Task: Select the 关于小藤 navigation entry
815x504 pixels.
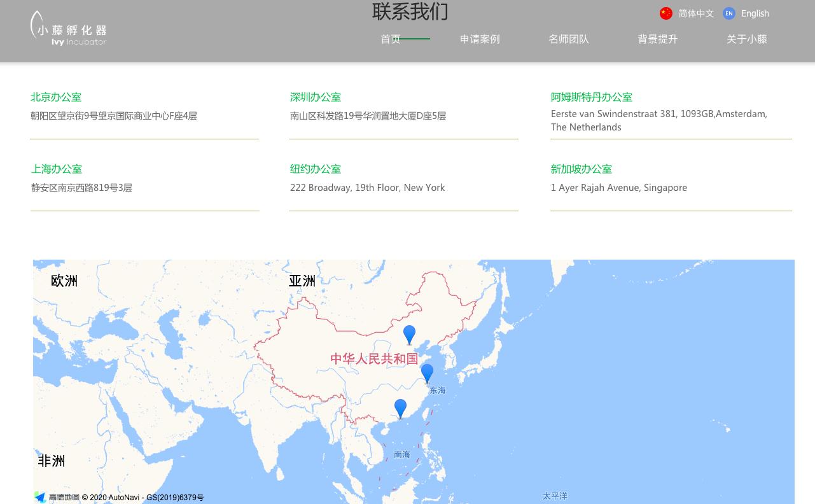Action: pyautogui.click(x=746, y=39)
